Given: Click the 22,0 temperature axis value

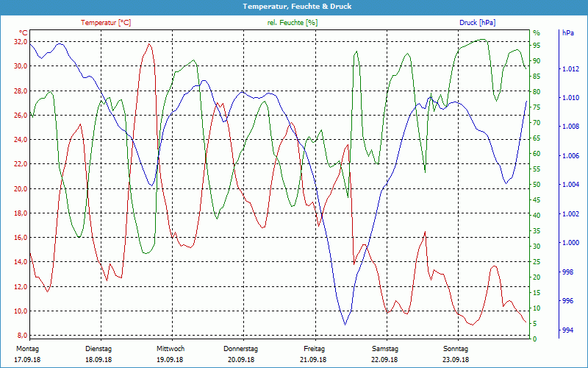Looking at the screenshot, I should (21, 164).
